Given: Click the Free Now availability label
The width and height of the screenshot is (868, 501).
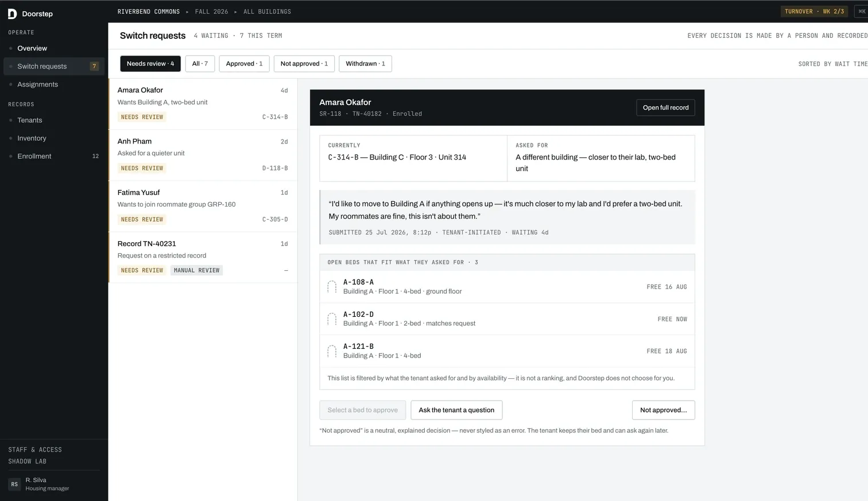Looking at the screenshot, I should (672, 319).
